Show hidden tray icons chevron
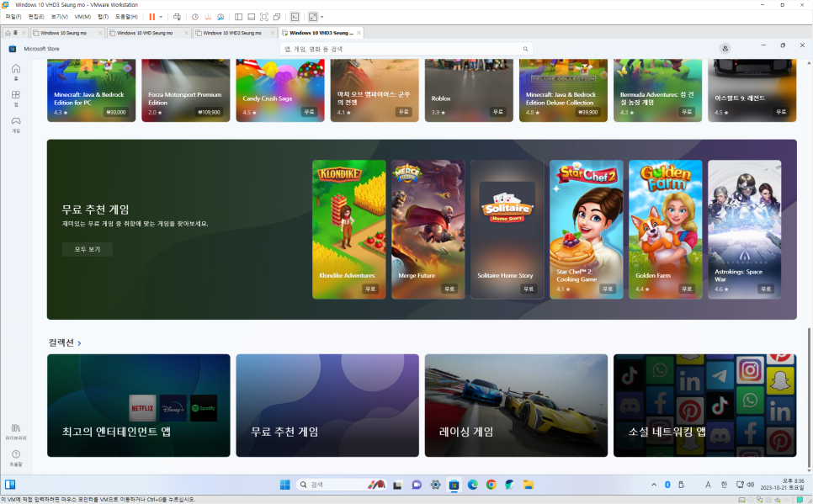This screenshot has width=813, height=504. [x=654, y=485]
